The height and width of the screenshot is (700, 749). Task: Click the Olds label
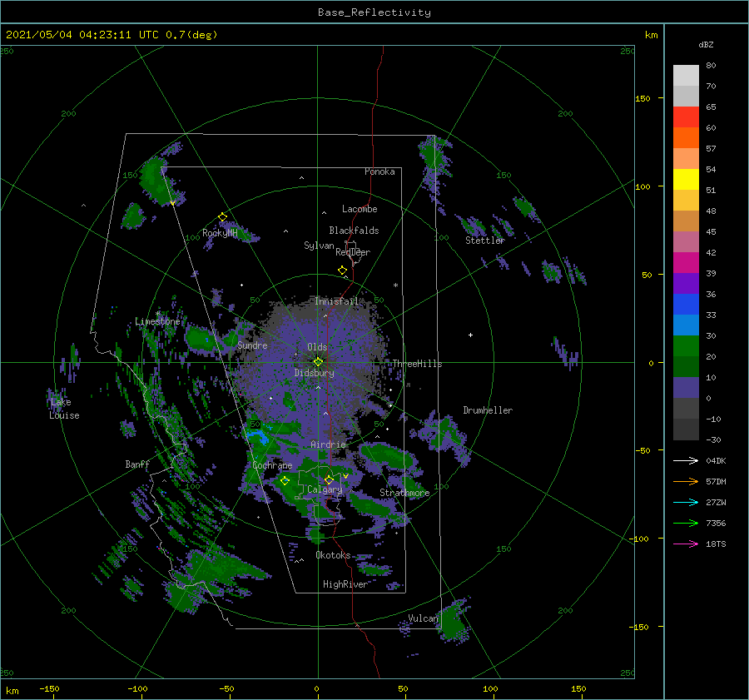(x=317, y=347)
